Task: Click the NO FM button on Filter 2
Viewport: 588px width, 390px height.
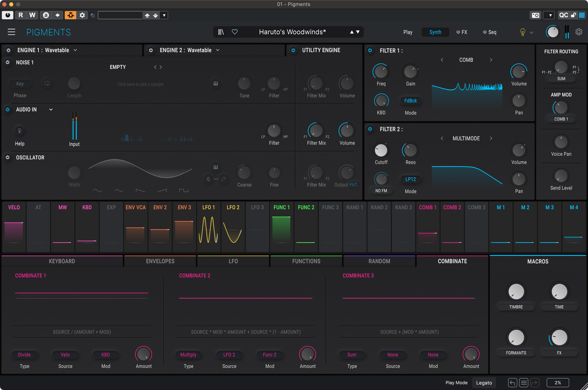Action: tap(381, 191)
